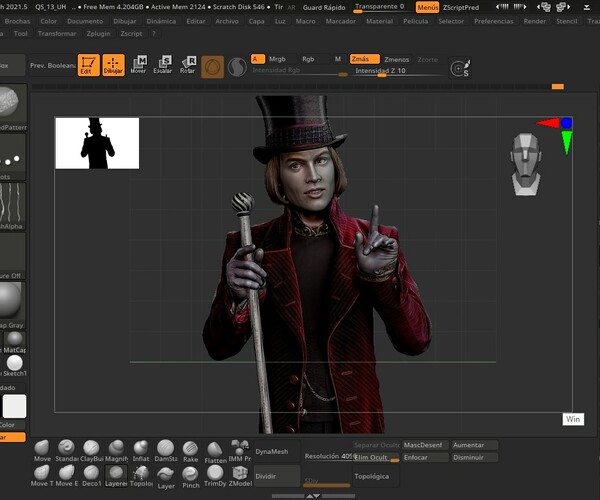Enable the M material mode
Viewport: 600px width, 500px height.
coord(338,59)
